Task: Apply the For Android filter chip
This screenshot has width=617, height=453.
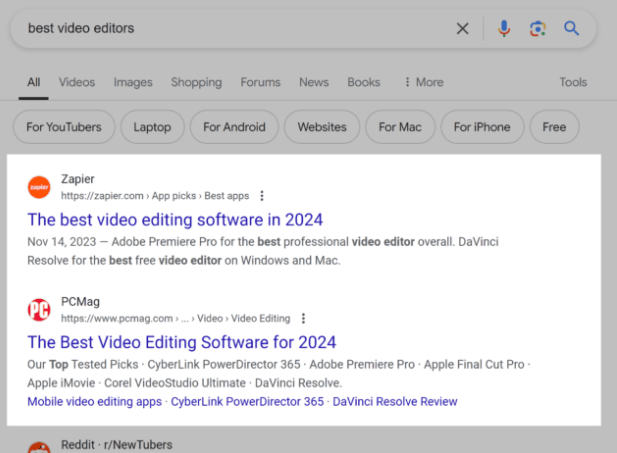Action: click(x=234, y=127)
